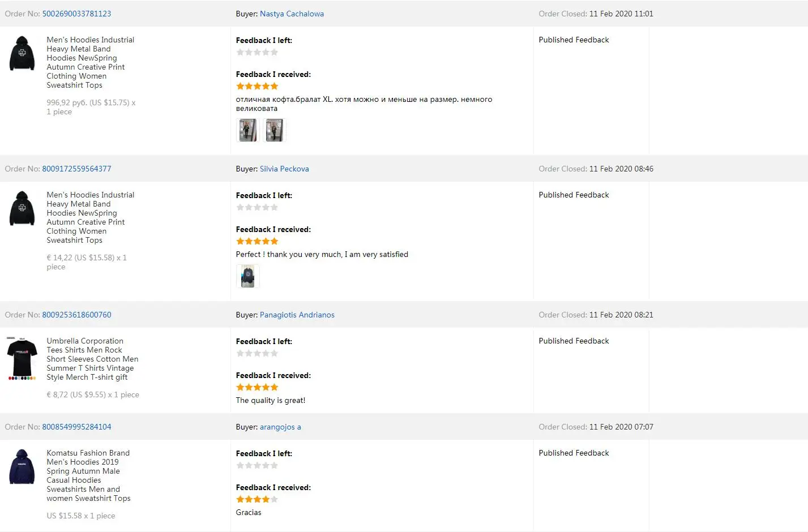Image resolution: width=808 pixels, height=532 pixels.
Task: Open second review photo from Nastya's feedback
Action: point(275,130)
